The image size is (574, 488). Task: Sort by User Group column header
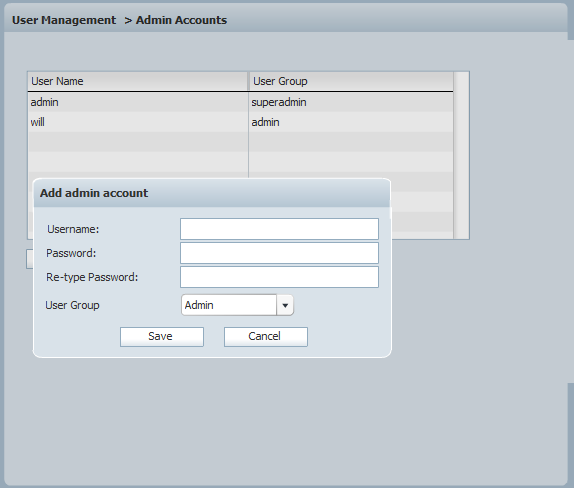click(x=351, y=81)
